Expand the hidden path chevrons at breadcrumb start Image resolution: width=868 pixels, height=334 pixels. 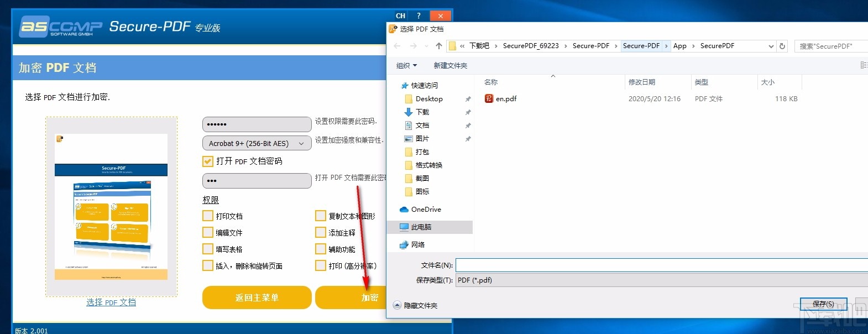pyautogui.click(x=462, y=46)
